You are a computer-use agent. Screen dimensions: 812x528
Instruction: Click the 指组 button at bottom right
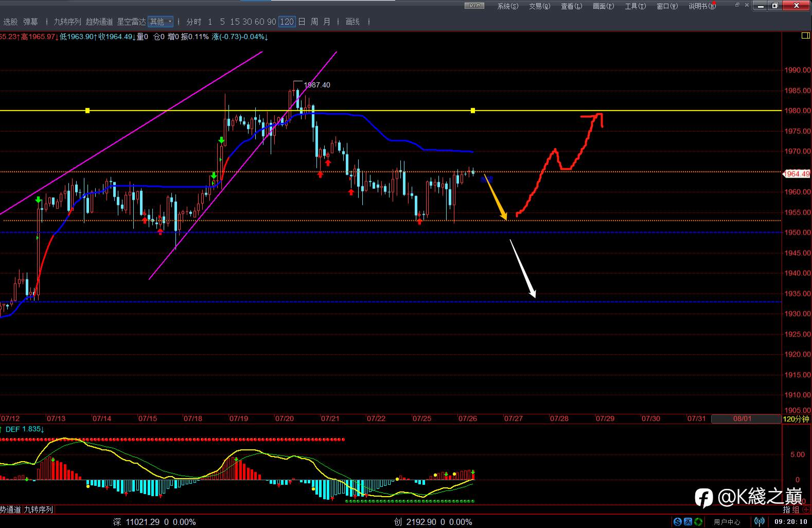click(x=791, y=509)
